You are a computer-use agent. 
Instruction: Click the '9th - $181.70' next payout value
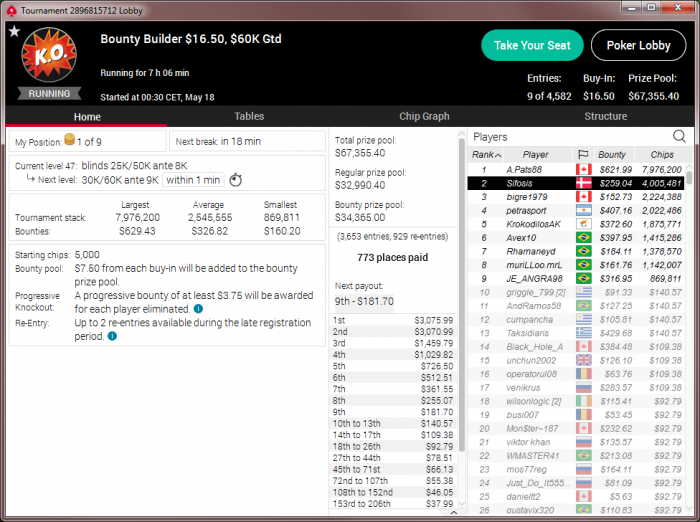pos(364,301)
